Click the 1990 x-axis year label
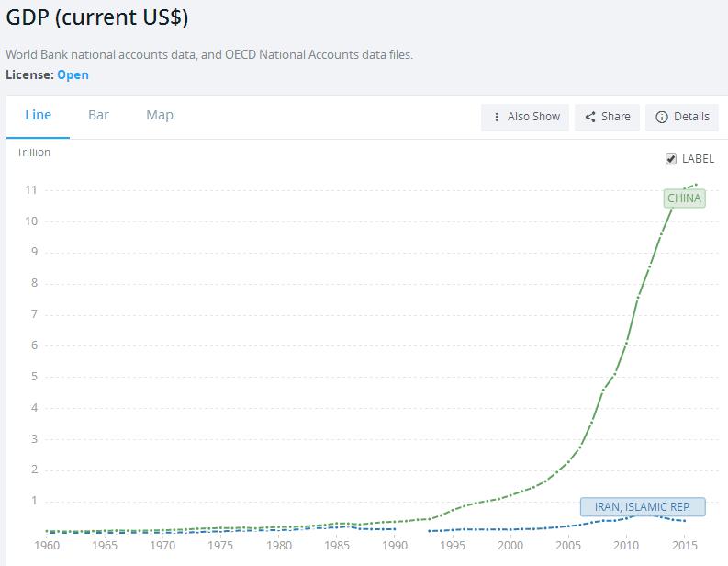Image resolution: width=728 pixels, height=566 pixels. pos(395,546)
